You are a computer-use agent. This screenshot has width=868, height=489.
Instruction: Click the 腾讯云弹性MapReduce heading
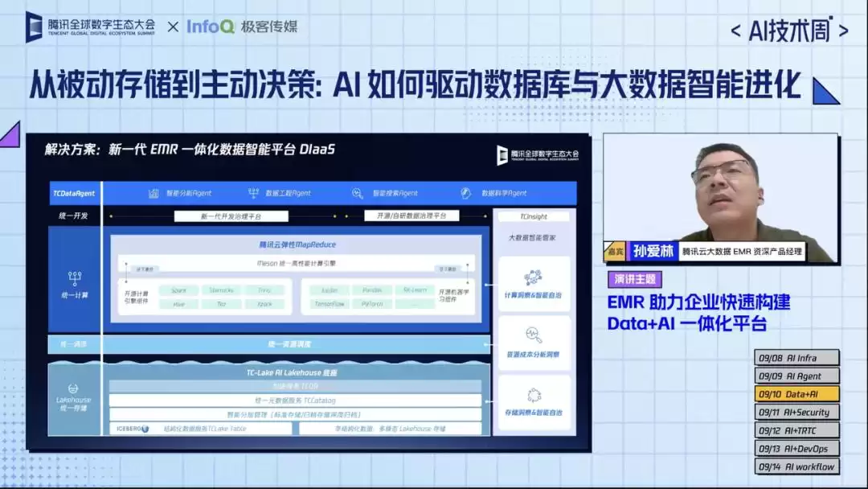coord(297,244)
